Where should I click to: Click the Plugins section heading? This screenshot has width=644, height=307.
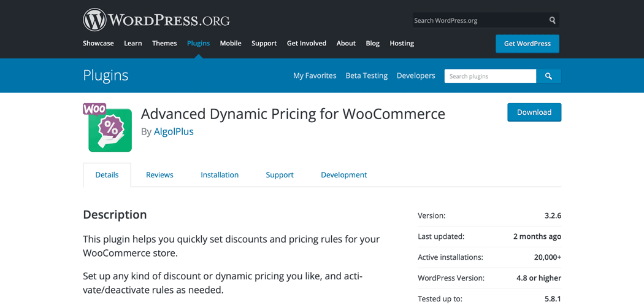[x=105, y=76]
